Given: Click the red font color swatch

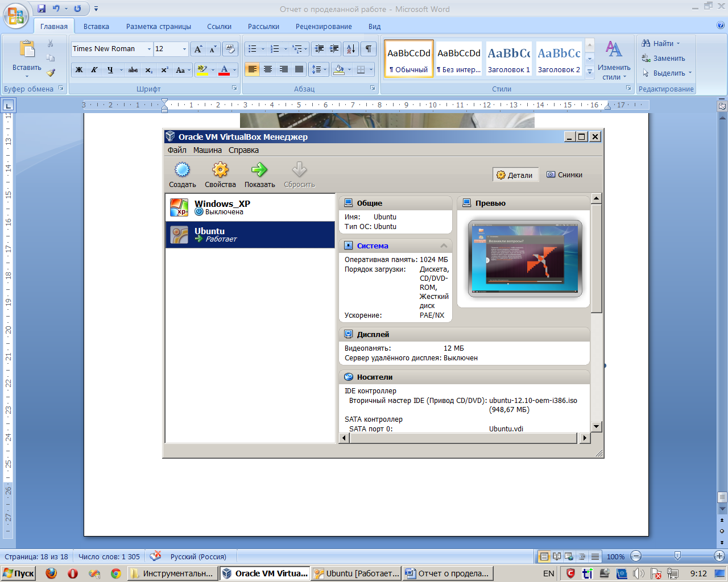Looking at the screenshot, I should coord(224,70).
